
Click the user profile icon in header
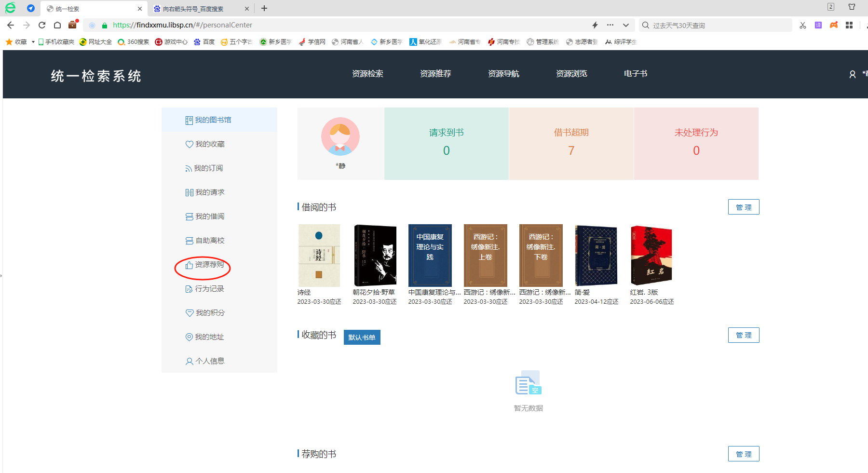[852, 74]
